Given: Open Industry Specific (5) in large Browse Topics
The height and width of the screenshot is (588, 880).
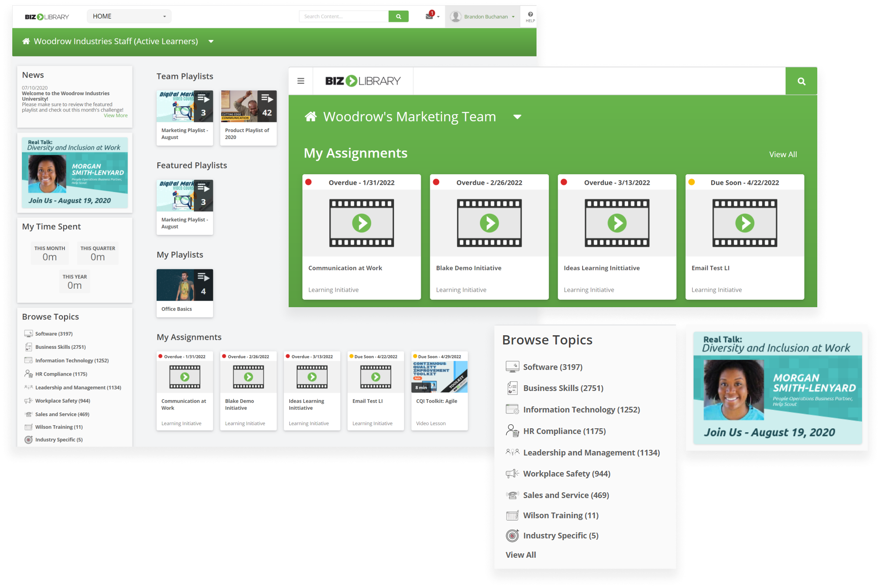Looking at the screenshot, I should pyautogui.click(x=561, y=535).
